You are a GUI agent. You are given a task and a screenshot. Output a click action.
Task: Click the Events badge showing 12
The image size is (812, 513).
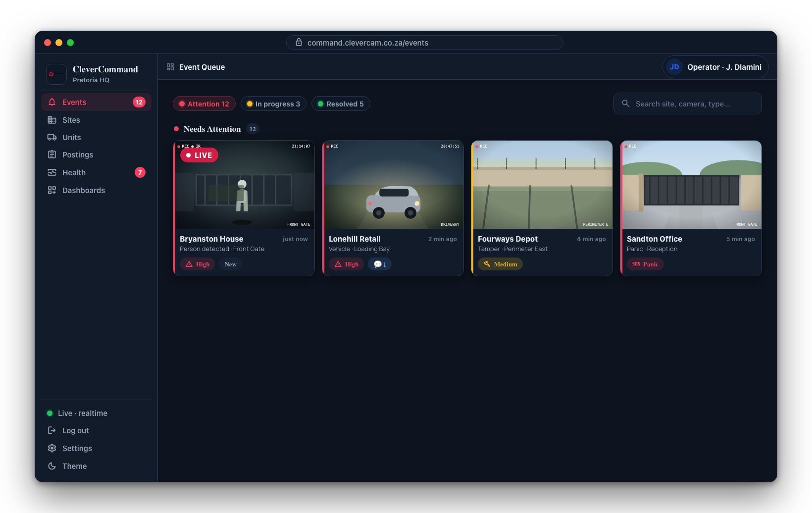coord(139,102)
